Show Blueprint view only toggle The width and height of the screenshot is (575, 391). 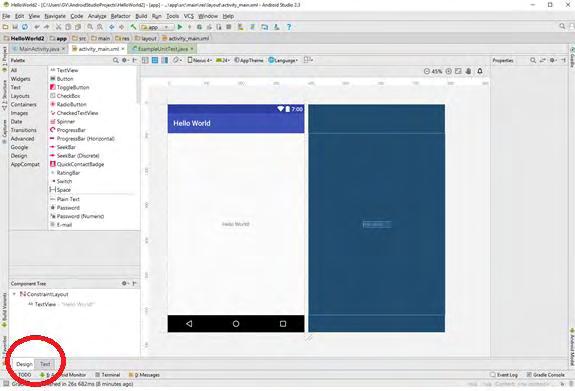155,60
